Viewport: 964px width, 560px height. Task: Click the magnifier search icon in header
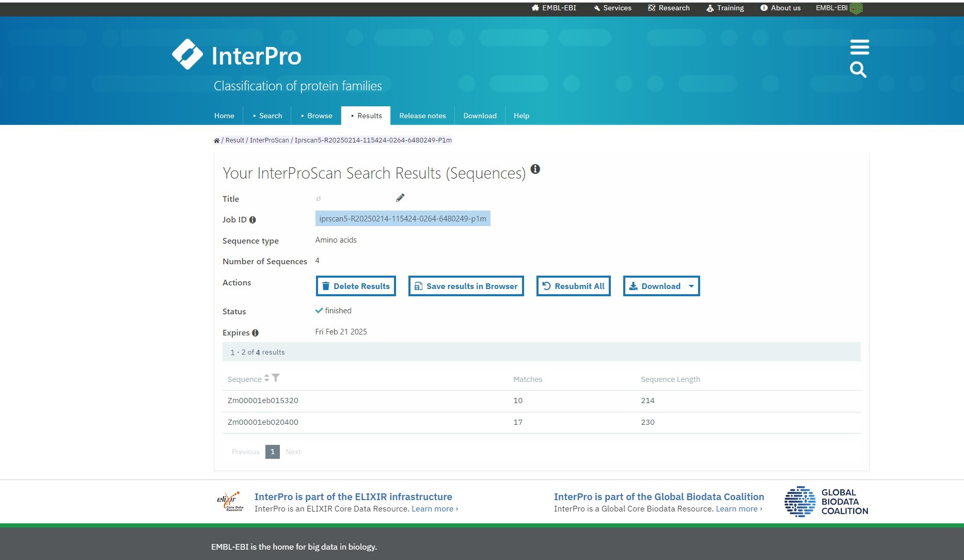[x=858, y=70]
